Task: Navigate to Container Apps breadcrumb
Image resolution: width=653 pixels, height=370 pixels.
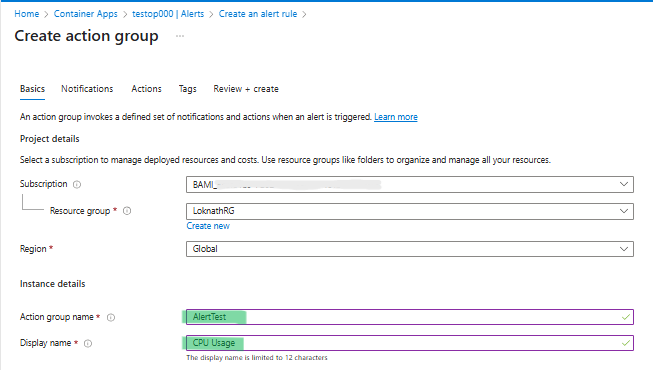Action: (x=85, y=14)
